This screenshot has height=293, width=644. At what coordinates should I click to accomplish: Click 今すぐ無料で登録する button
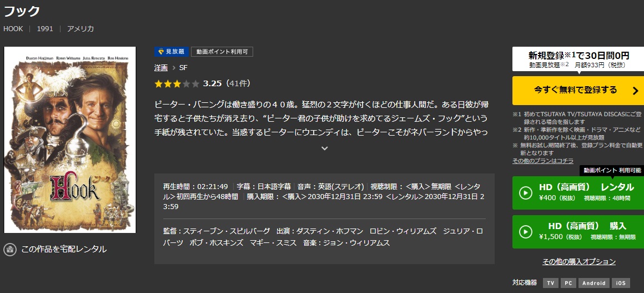[x=578, y=91]
